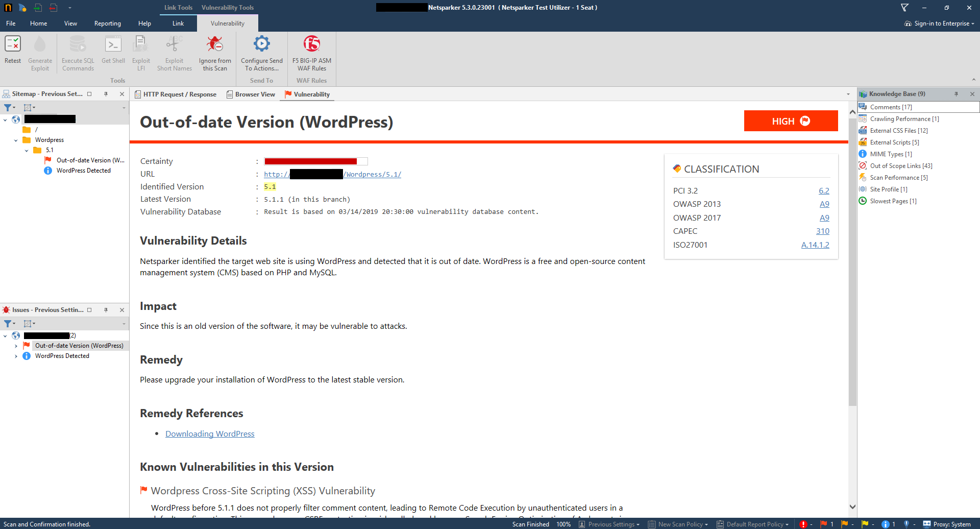Toggle auto-hide pin on Sitemap panel
This screenshot has width=980, height=529.
(x=106, y=94)
